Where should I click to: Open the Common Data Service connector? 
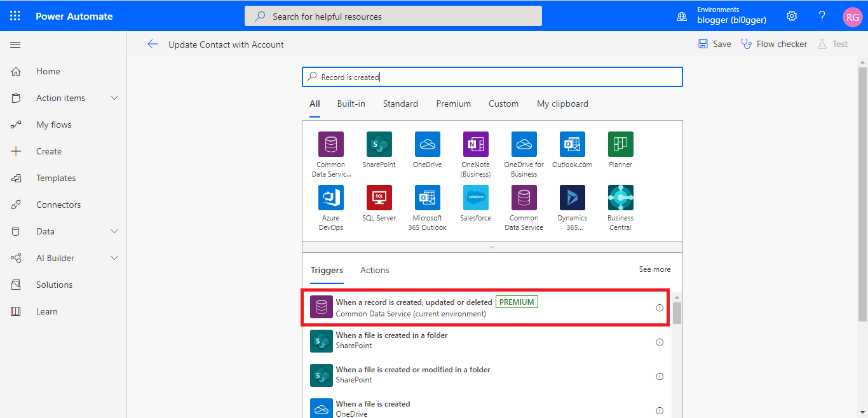click(x=524, y=198)
